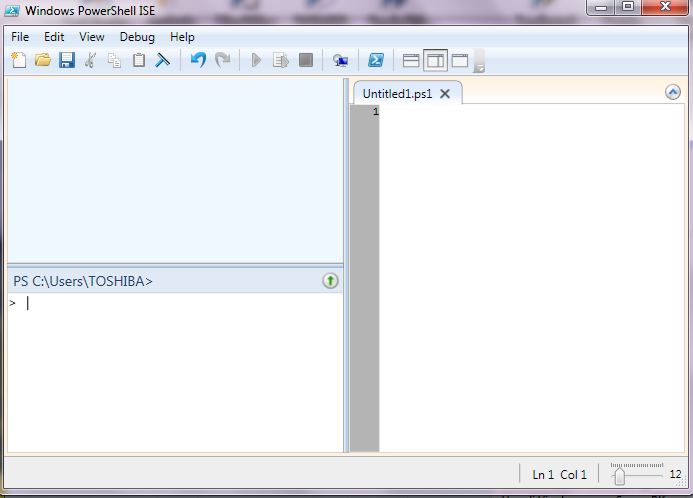Show script pane on the right layout

pyautogui.click(x=435, y=61)
